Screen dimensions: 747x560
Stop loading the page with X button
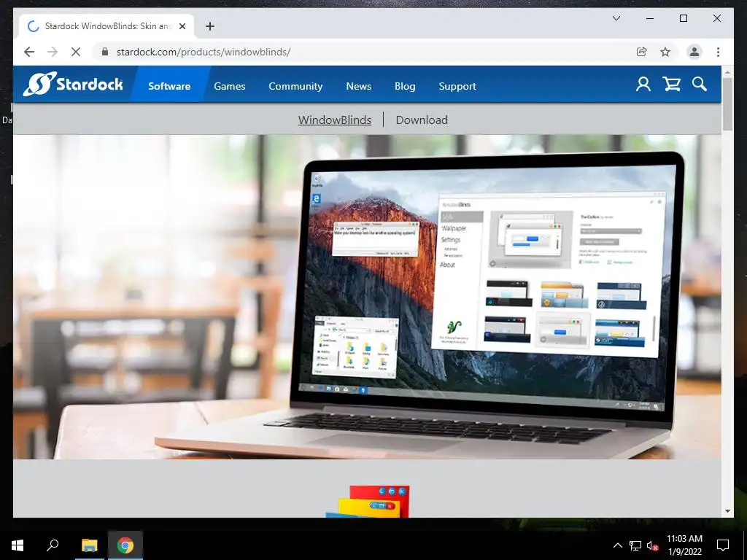pyautogui.click(x=76, y=52)
